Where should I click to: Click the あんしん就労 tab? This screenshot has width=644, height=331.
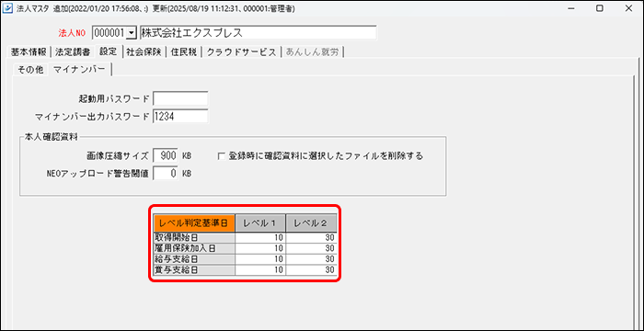tap(313, 52)
